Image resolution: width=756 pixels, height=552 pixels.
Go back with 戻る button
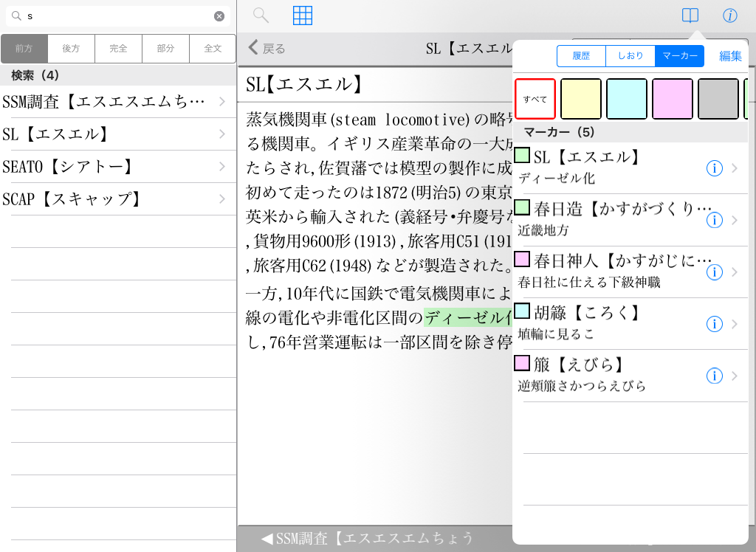click(x=267, y=49)
